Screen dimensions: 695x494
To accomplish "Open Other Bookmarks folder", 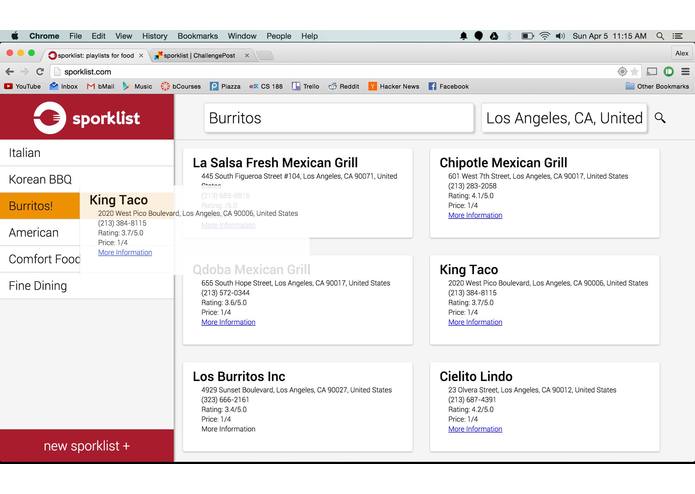I will [657, 86].
